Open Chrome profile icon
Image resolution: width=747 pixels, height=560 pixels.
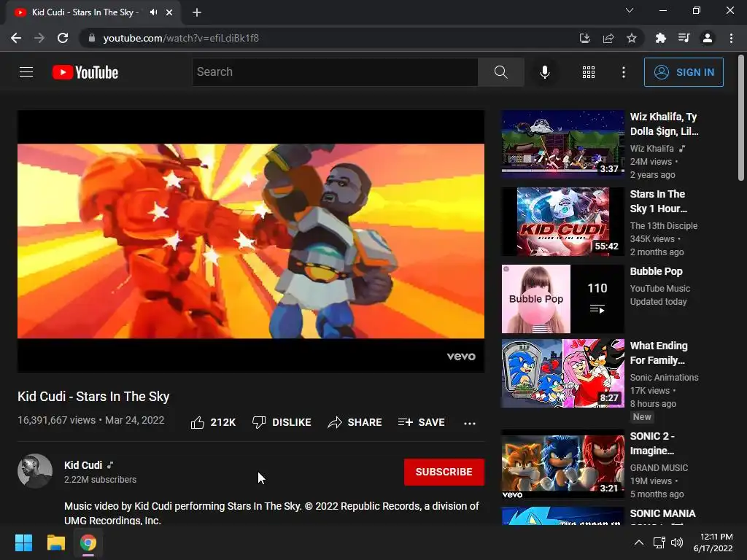[708, 38]
